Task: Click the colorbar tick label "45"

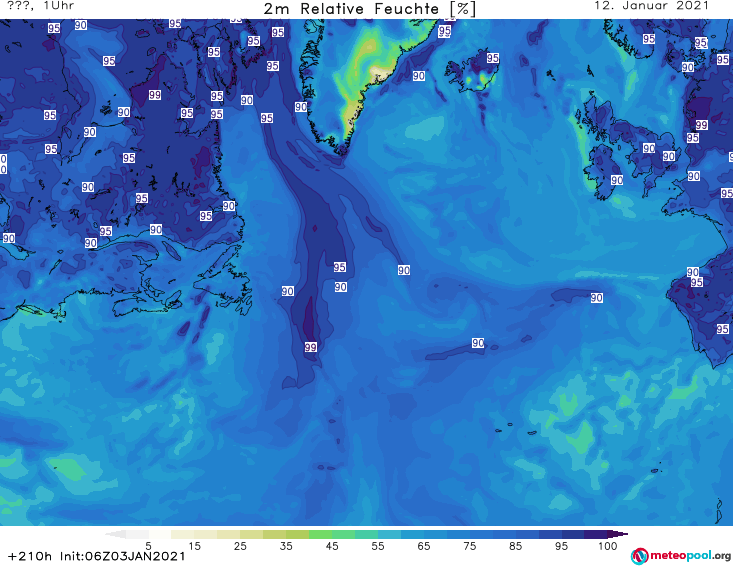Action: [331, 546]
